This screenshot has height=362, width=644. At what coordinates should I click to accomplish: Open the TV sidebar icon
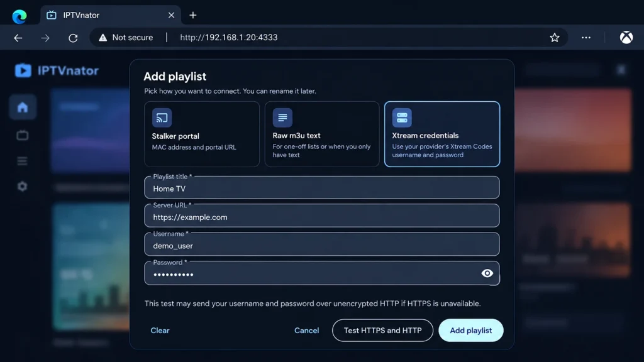pos(23,135)
